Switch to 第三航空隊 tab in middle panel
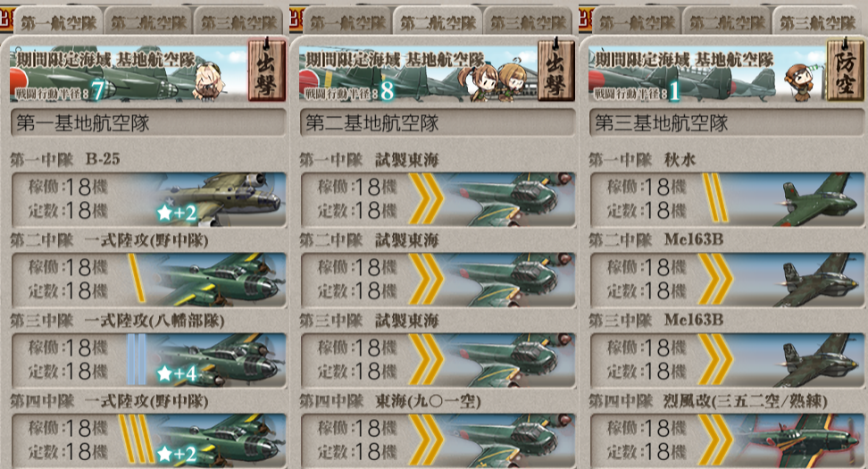Screen dimensions: 868x469 [528, 22]
